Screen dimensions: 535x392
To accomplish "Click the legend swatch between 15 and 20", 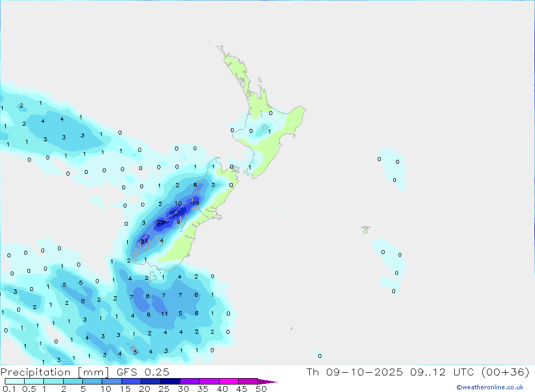I will (x=132, y=381).
